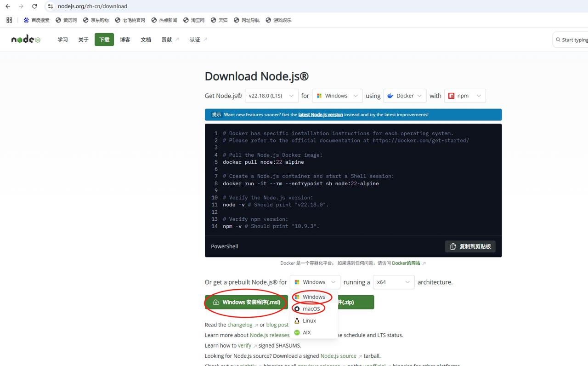Choose AIX in the platform list

306,333
